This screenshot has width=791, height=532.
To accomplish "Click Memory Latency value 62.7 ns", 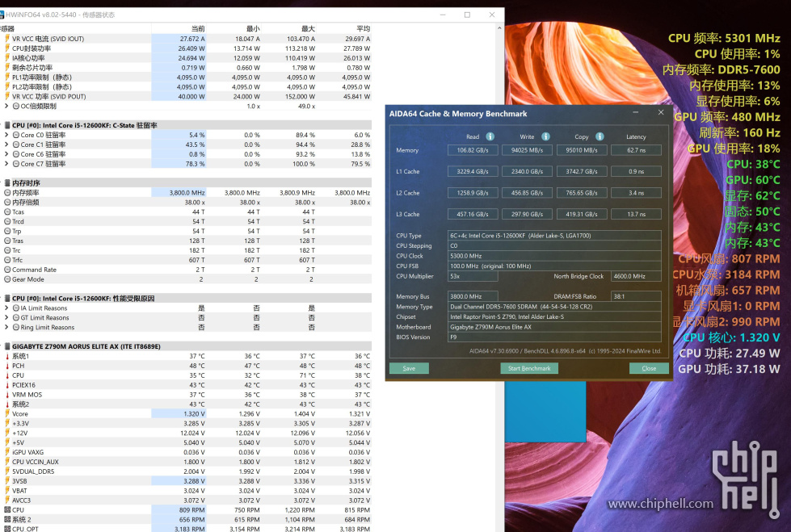I will (x=636, y=150).
